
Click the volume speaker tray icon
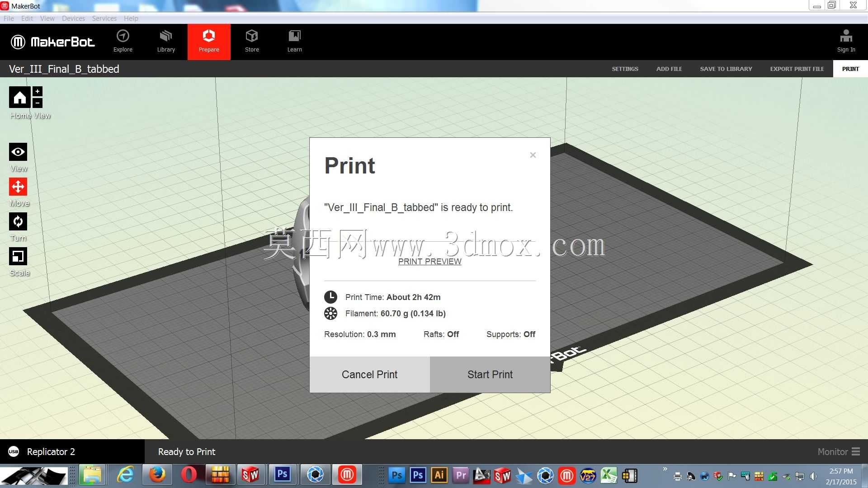coord(813,476)
